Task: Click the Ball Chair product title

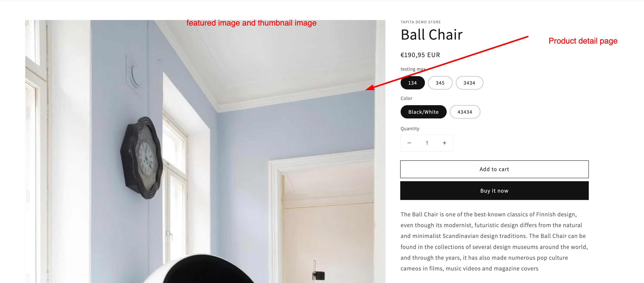Action: pos(432,35)
